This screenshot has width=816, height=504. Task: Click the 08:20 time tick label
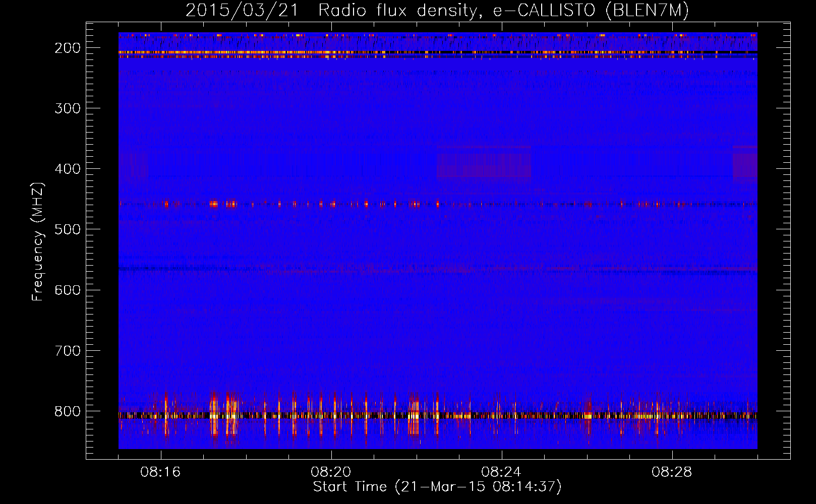(x=331, y=472)
